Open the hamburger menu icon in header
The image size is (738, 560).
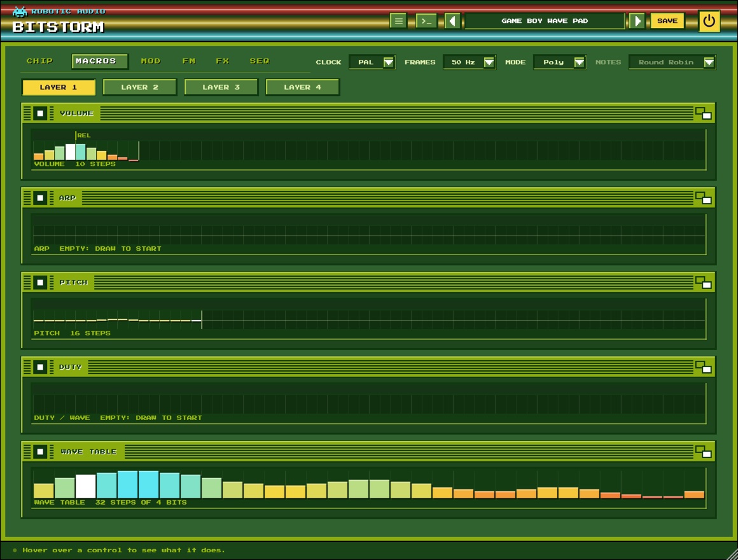tap(398, 21)
